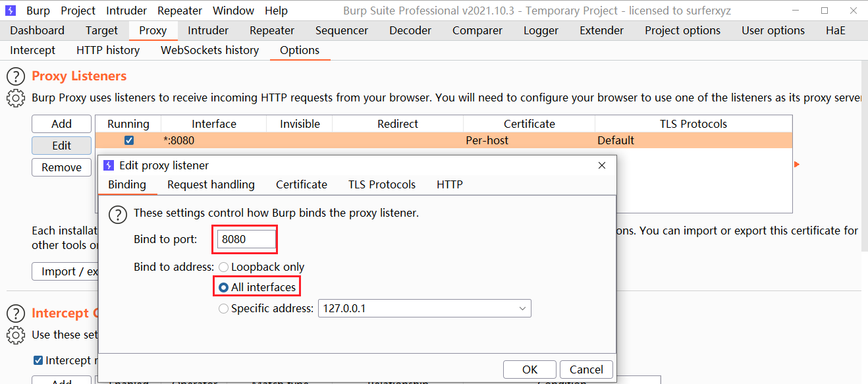868x384 pixels.
Task: Open the Intruder menu in menu bar
Action: (x=126, y=11)
